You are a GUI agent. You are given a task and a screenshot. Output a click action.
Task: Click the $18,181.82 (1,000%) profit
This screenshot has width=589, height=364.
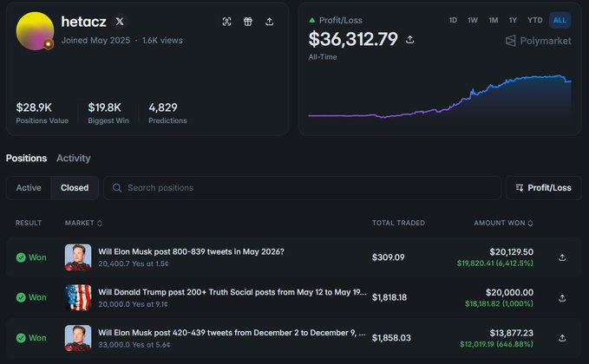(x=499, y=303)
